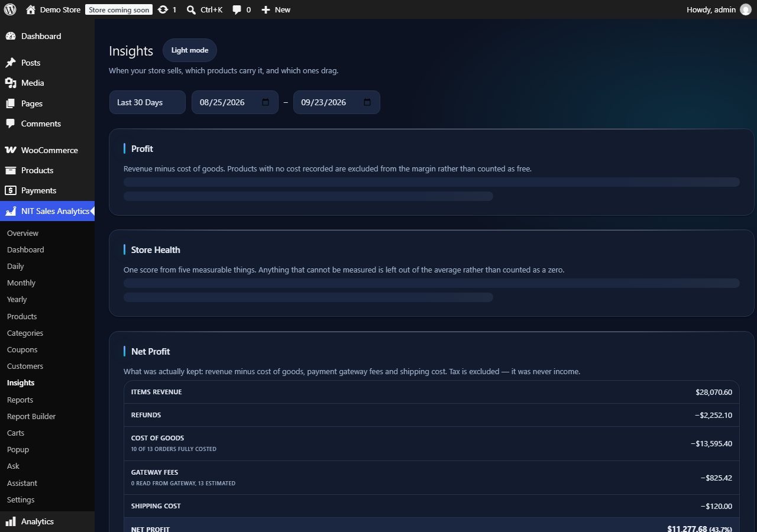Image resolution: width=757 pixels, height=532 pixels.
Task: Click the Shipping Cost value −$120.00
Action: [x=716, y=506]
